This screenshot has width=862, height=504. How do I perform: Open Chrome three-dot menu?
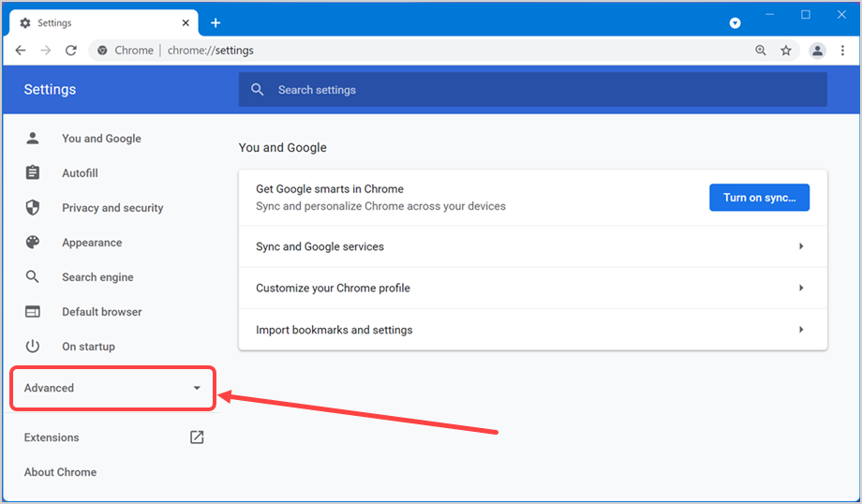coord(842,51)
